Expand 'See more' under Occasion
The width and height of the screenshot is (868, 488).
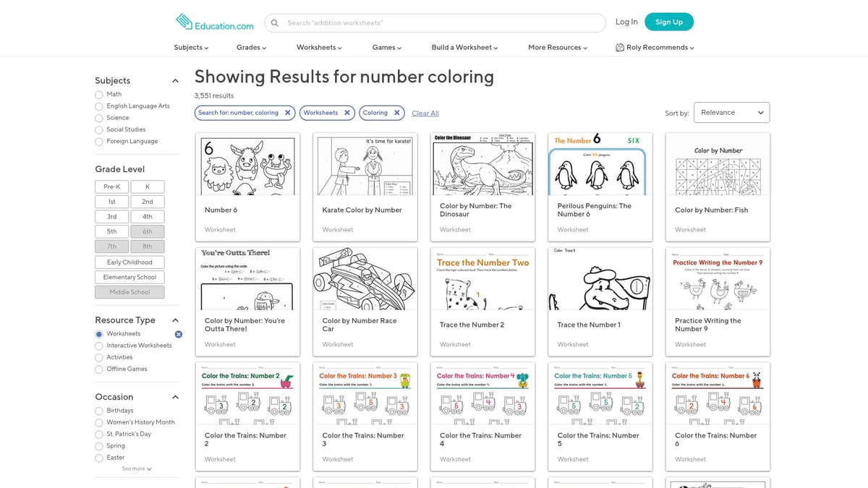pos(135,468)
